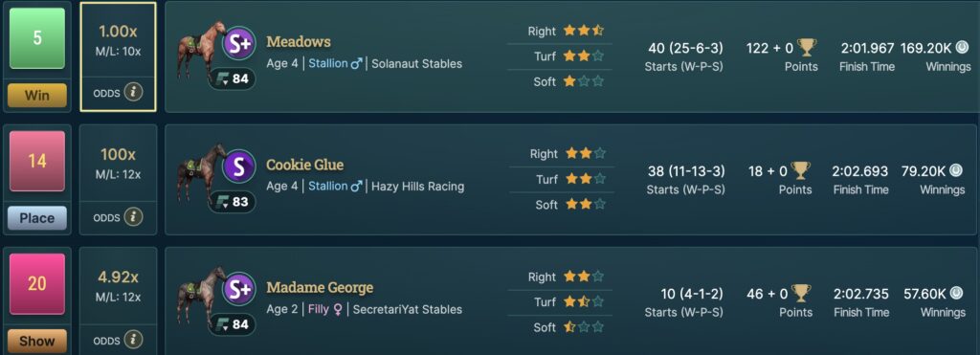Viewport: 980px width, 355px height.
Task: Expand the 84 rating badge for Meadows
Action: [x=232, y=78]
